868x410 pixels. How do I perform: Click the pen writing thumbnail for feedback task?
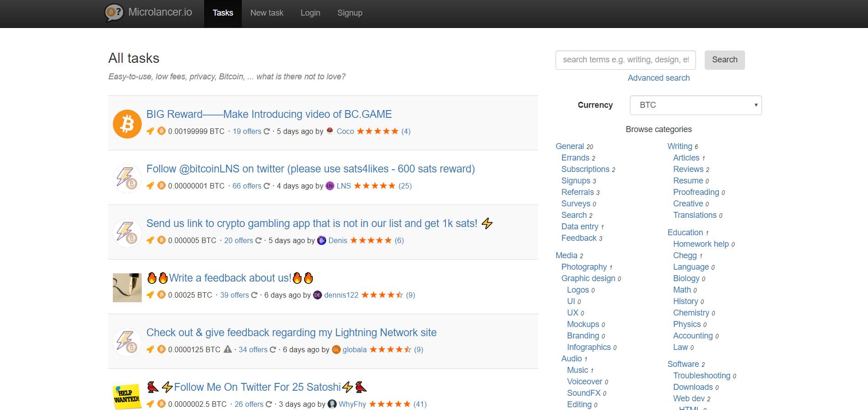[127, 288]
